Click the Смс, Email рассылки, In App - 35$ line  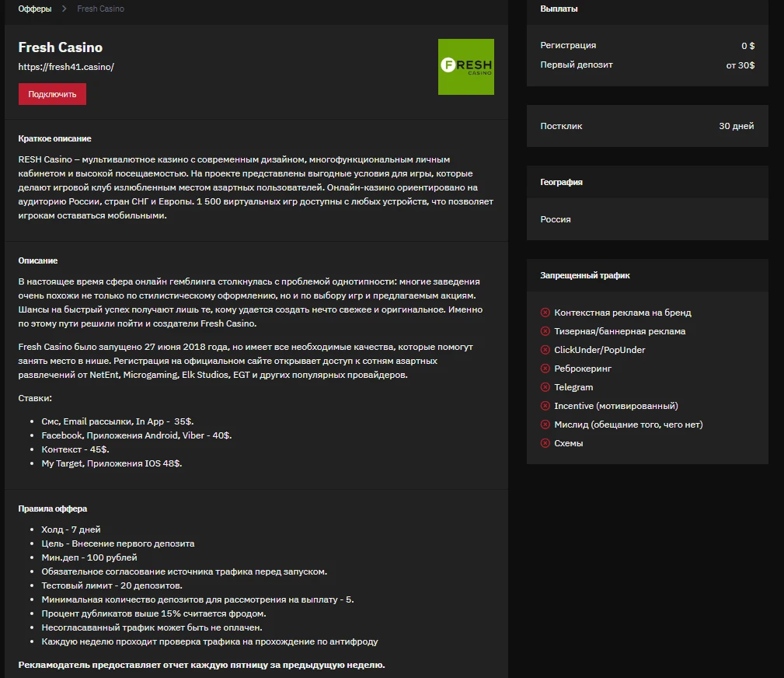117,421
